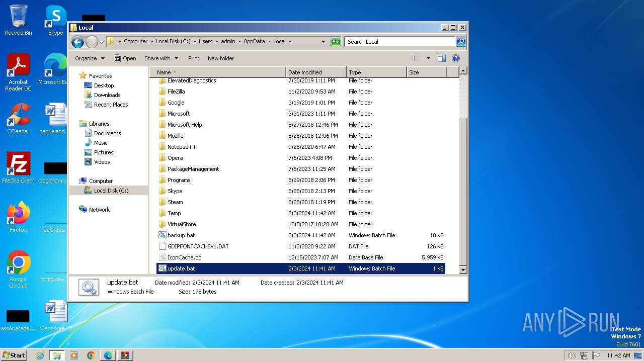The width and height of the screenshot is (644, 362).
Task: Click the Explorer Forward arrow button
Action: tap(92, 42)
